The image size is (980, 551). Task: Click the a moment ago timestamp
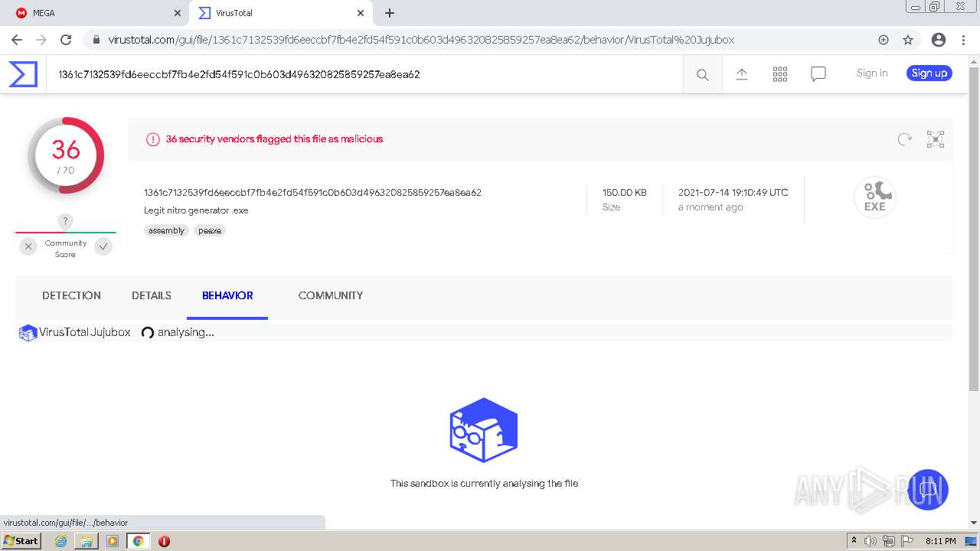click(x=710, y=207)
